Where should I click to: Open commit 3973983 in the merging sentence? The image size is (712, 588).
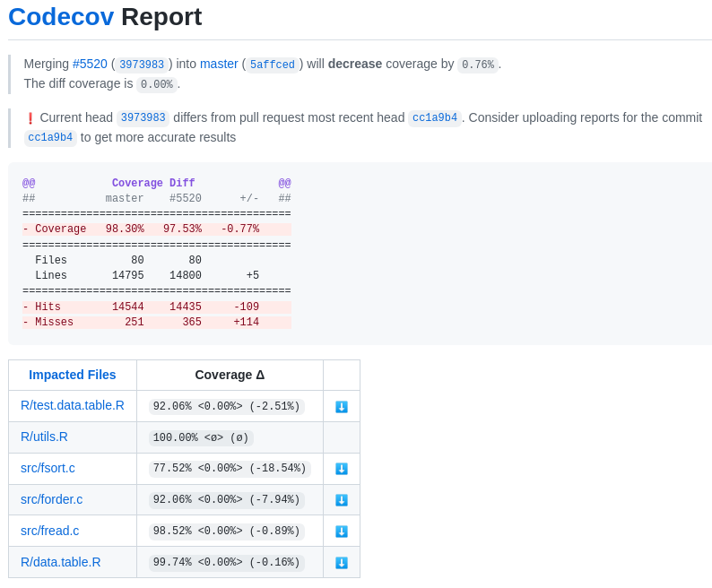pos(142,65)
